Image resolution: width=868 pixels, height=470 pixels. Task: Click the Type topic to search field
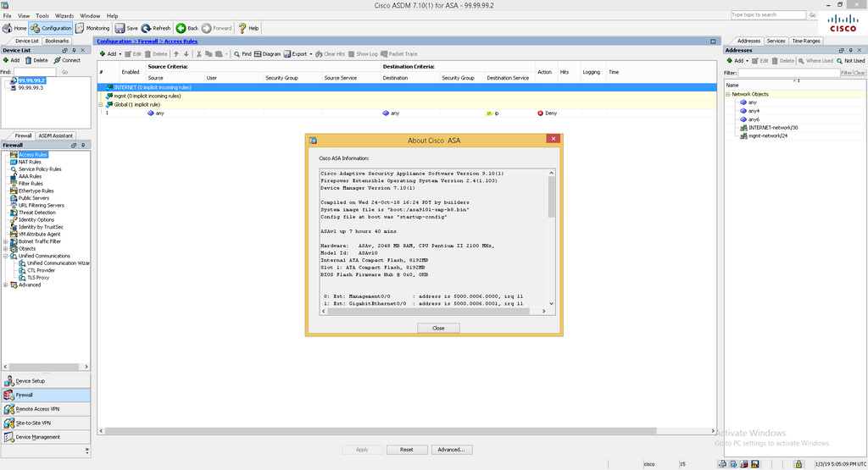[768, 15]
